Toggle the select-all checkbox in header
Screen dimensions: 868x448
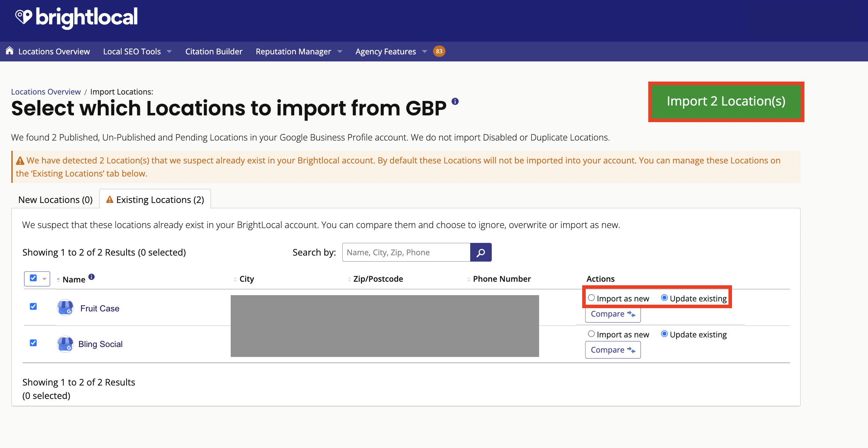(x=33, y=278)
